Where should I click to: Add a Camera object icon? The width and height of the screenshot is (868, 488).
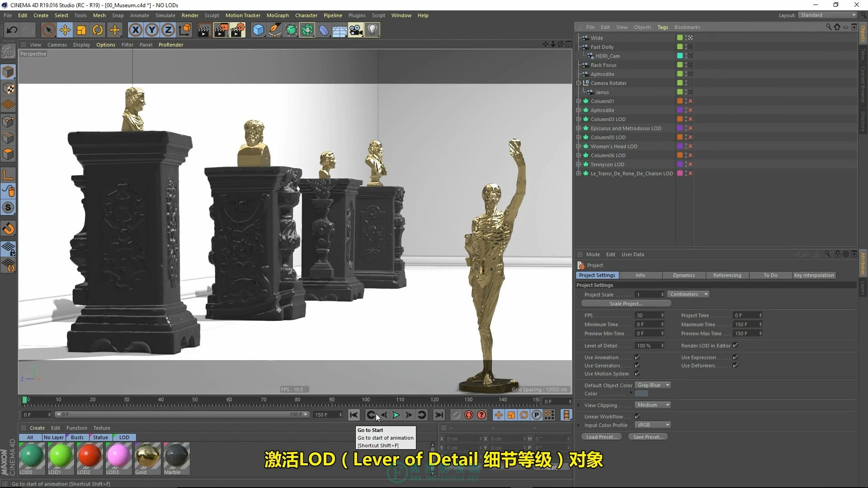pyautogui.click(x=356, y=30)
